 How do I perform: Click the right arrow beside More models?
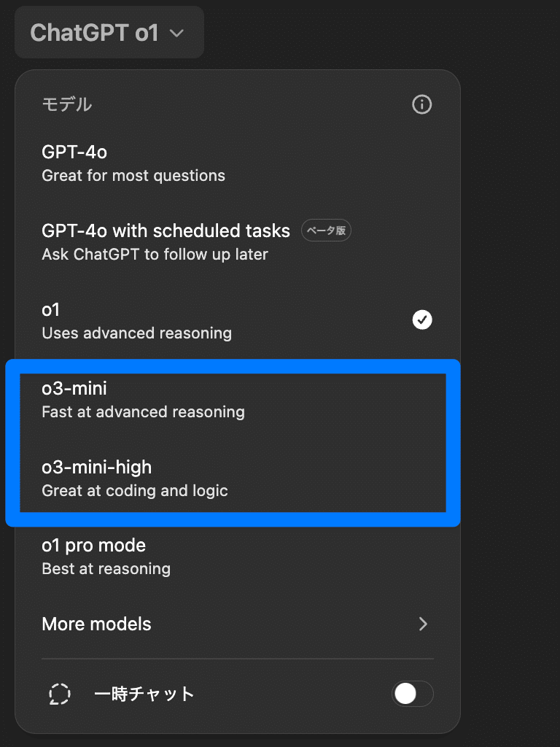423,624
